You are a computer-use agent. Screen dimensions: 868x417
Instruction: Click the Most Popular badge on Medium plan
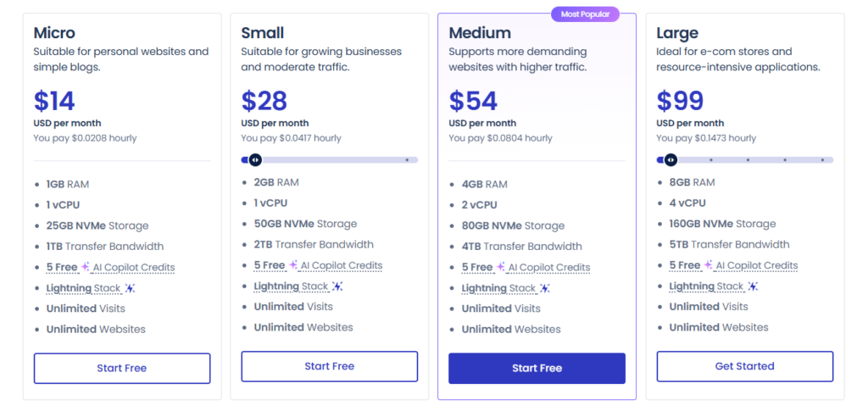585,14
